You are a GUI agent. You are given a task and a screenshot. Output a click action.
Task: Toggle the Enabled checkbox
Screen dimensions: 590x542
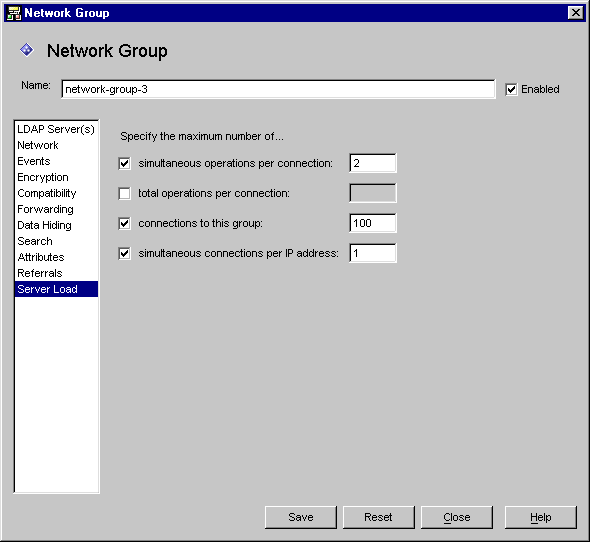tap(511, 90)
